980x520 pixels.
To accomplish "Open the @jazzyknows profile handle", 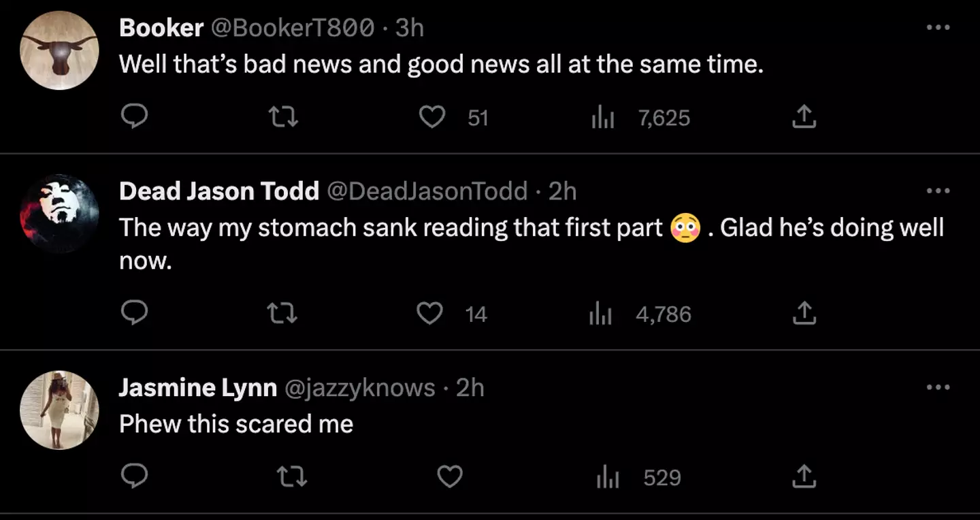I will [x=359, y=387].
